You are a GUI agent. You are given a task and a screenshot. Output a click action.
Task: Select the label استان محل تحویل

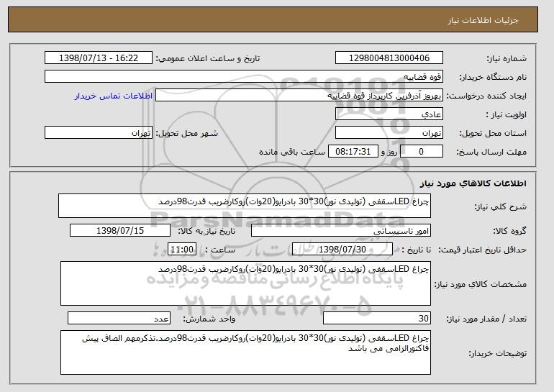[x=493, y=134]
